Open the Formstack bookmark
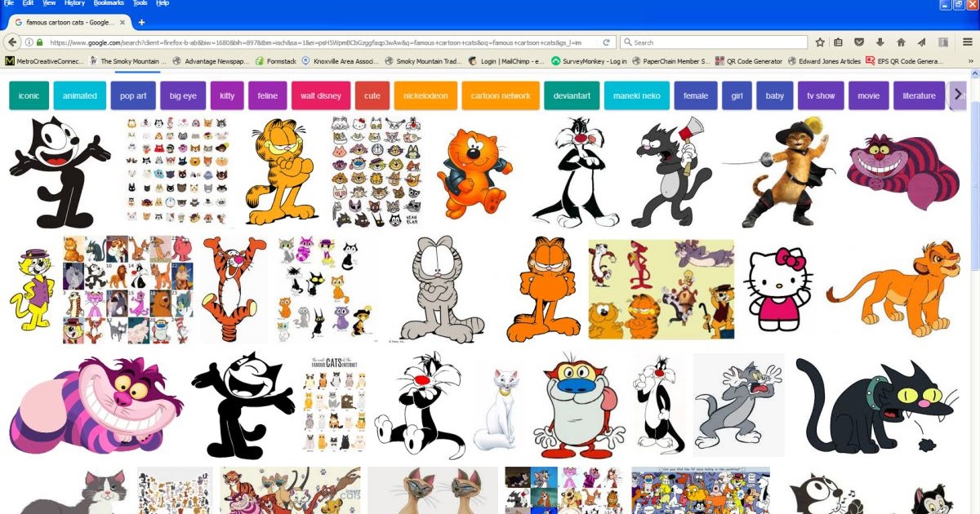 (x=275, y=61)
